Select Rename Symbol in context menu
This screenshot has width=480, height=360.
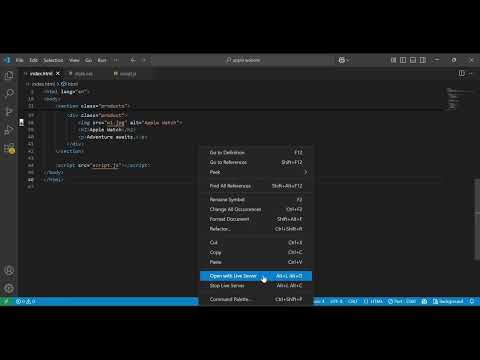(x=256, y=199)
